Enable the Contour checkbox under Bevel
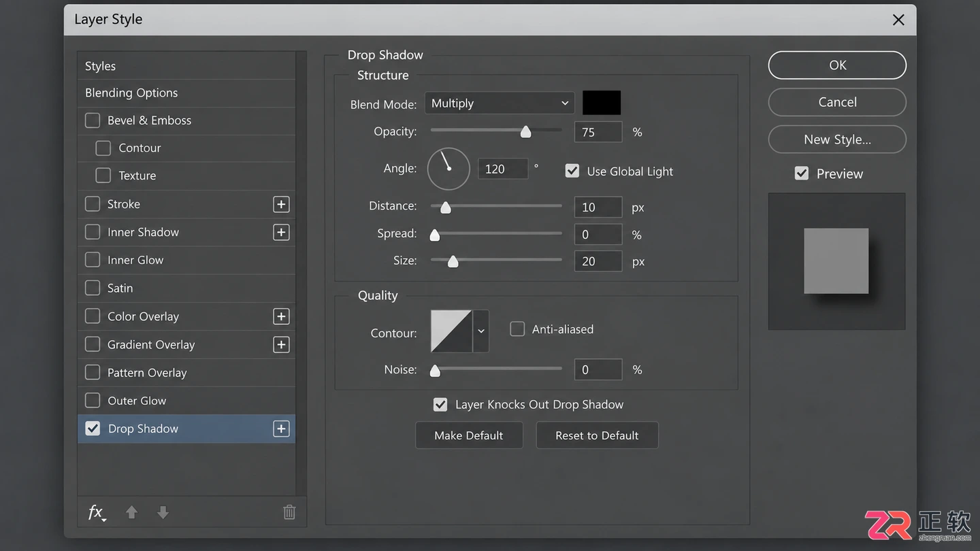The height and width of the screenshot is (551, 980). (x=103, y=148)
